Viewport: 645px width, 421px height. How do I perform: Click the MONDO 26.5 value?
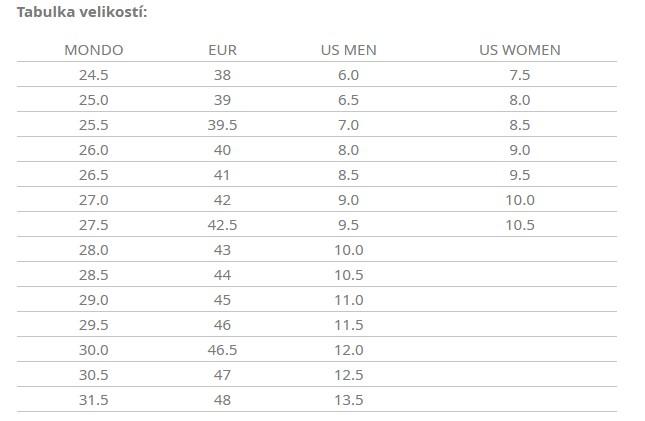click(94, 175)
